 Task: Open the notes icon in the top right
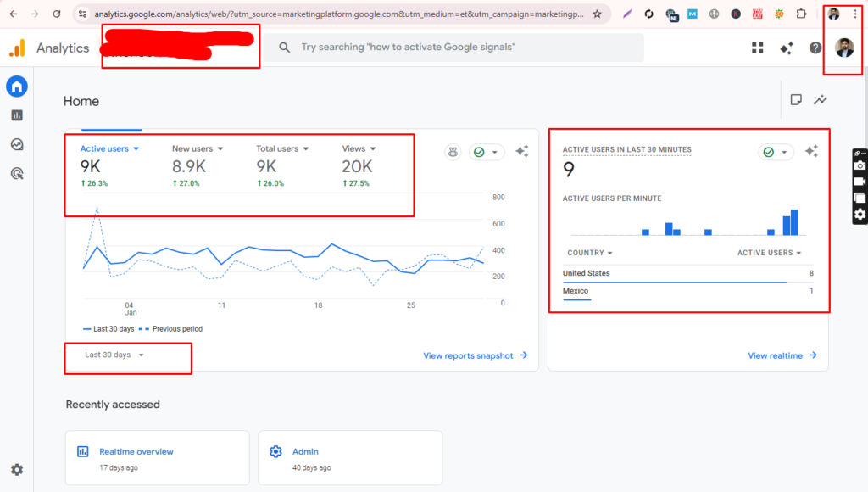pos(795,99)
